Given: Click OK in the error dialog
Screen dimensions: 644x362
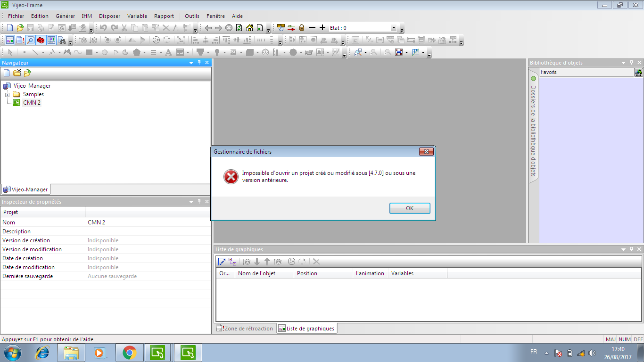Looking at the screenshot, I should point(409,208).
